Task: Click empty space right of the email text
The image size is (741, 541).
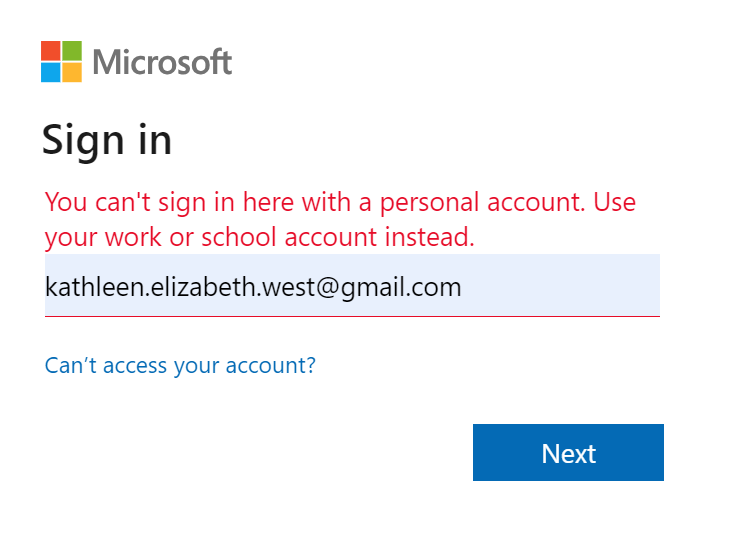Action: click(x=560, y=287)
